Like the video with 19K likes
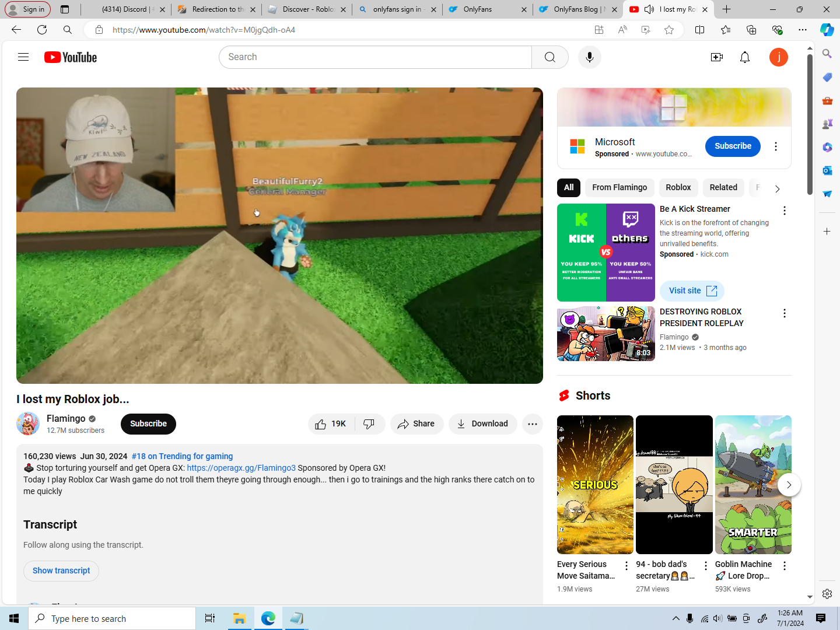 pyautogui.click(x=331, y=424)
